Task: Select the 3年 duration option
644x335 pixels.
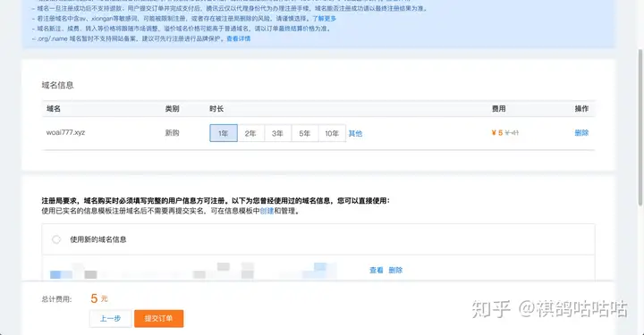Action: pyautogui.click(x=277, y=133)
